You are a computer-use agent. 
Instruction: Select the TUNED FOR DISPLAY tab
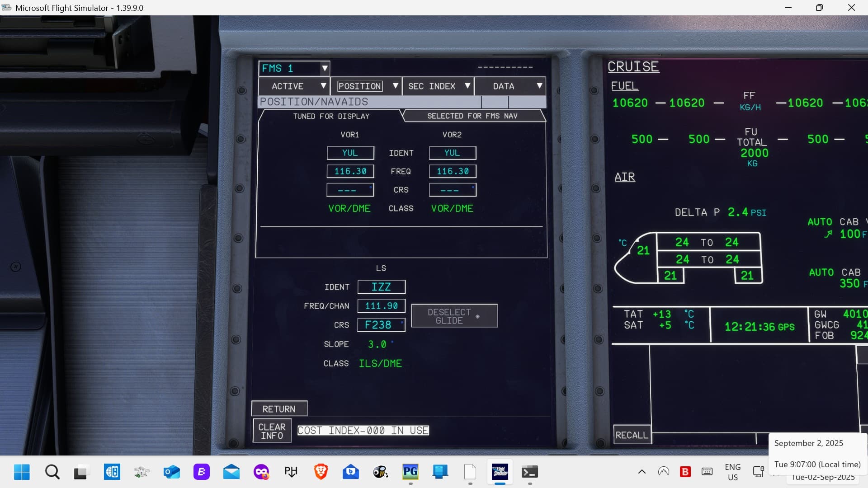click(x=331, y=116)
